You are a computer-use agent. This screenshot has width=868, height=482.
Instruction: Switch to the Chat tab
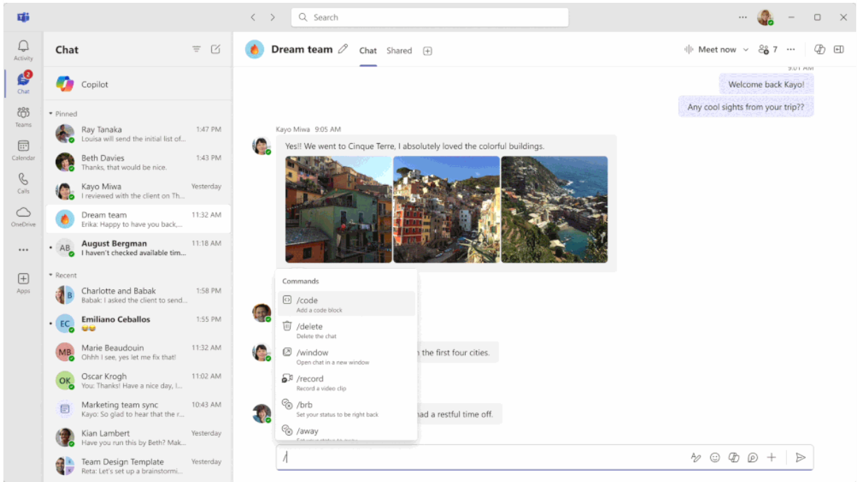coord(368,50)
